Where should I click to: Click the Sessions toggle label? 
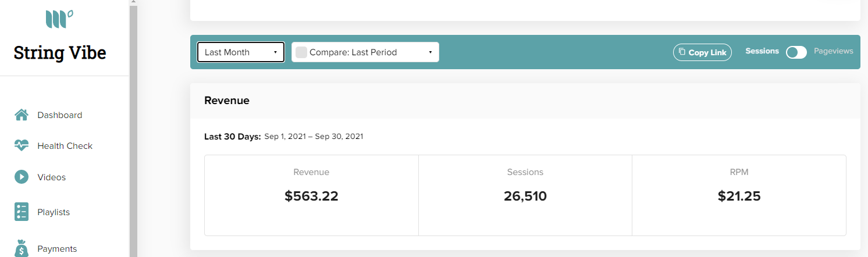tap(762, 51)
